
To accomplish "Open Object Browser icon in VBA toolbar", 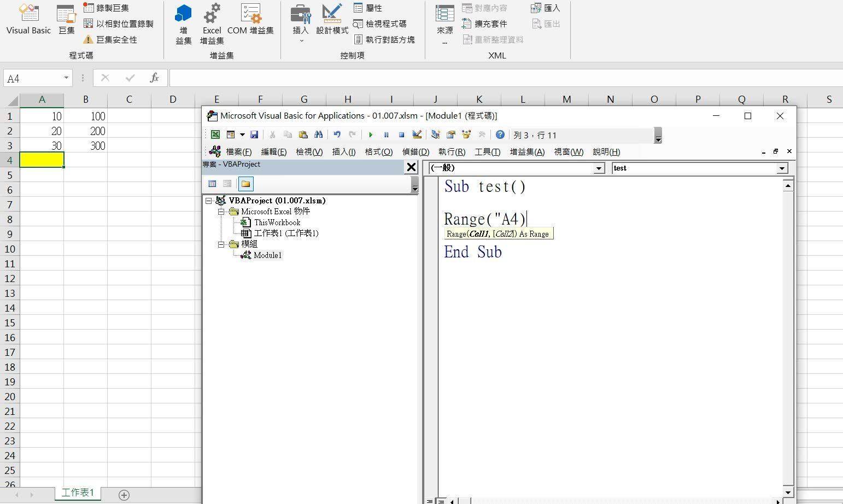I will pos(466,134).
